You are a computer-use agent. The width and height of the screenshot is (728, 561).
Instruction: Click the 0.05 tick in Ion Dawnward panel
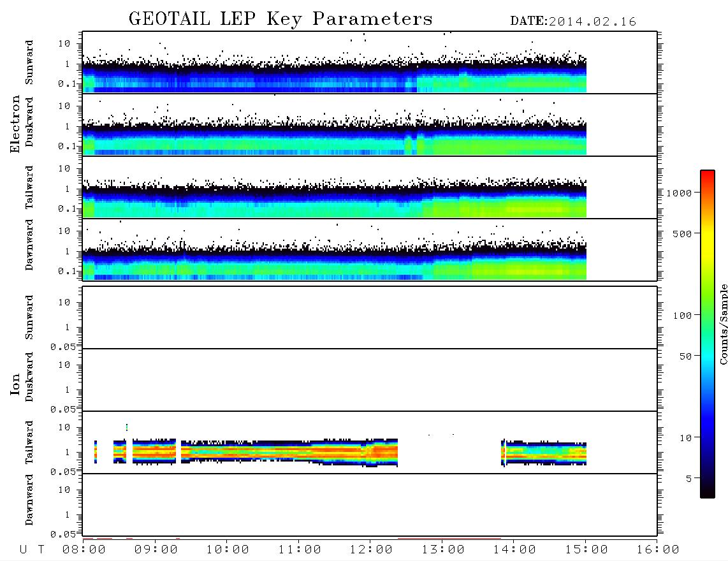pyautogui.click(x=63, y=534)
